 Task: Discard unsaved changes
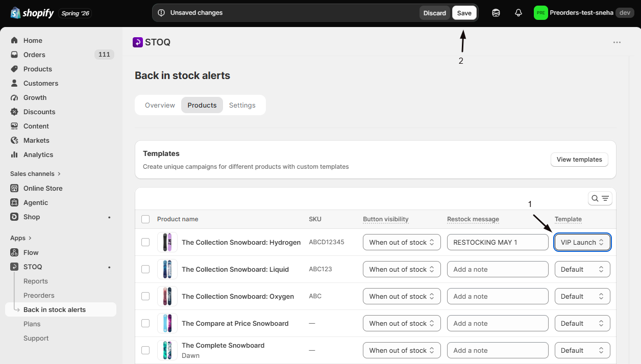(x=435, y=13)
